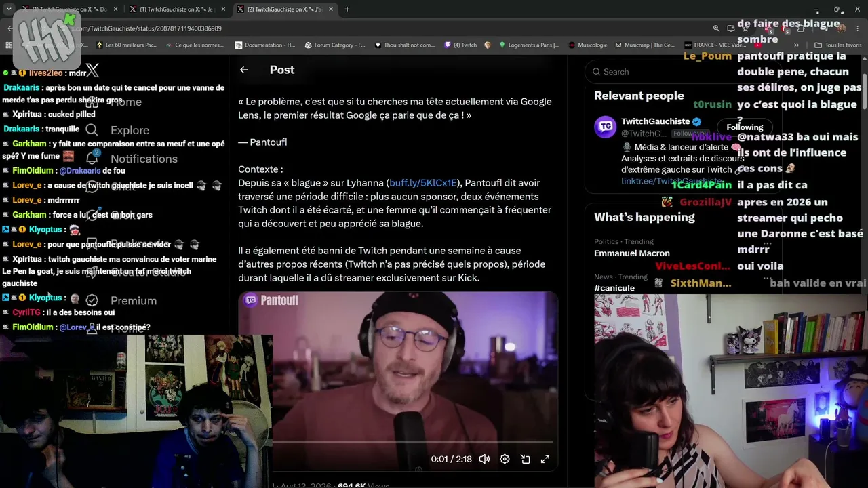Close the (1) TwitchGauchiste "« Je" tab
Screen dimensions: 868x488
click(x=224, y=9)
